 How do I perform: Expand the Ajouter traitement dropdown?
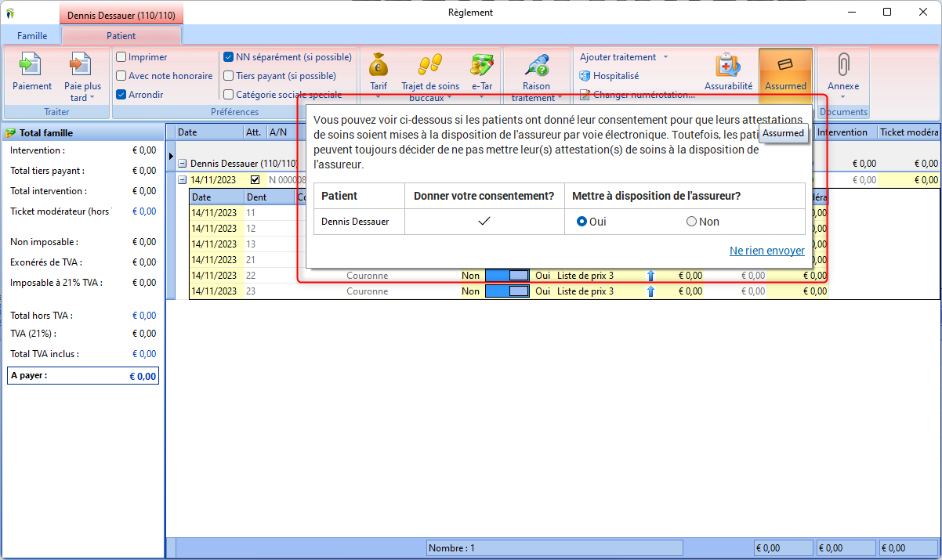(665, 57)
